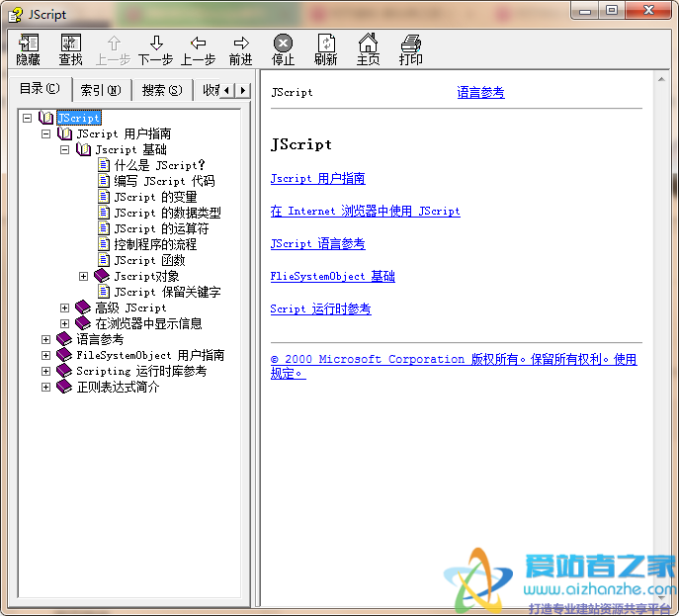Collapse the Jscript 基础 node
Screen dimensions: 679x616
tap(64, 150)
